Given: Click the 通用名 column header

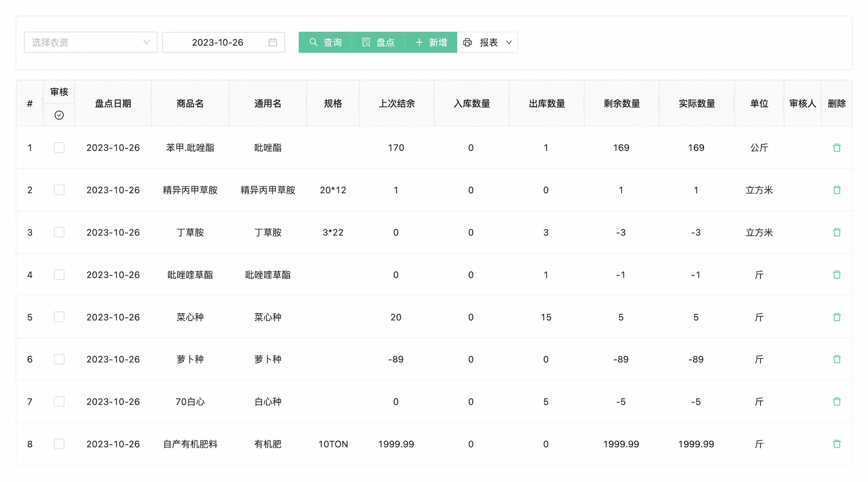Looking at the screenshot, I should pyautogui.click(x=268, y=103).
